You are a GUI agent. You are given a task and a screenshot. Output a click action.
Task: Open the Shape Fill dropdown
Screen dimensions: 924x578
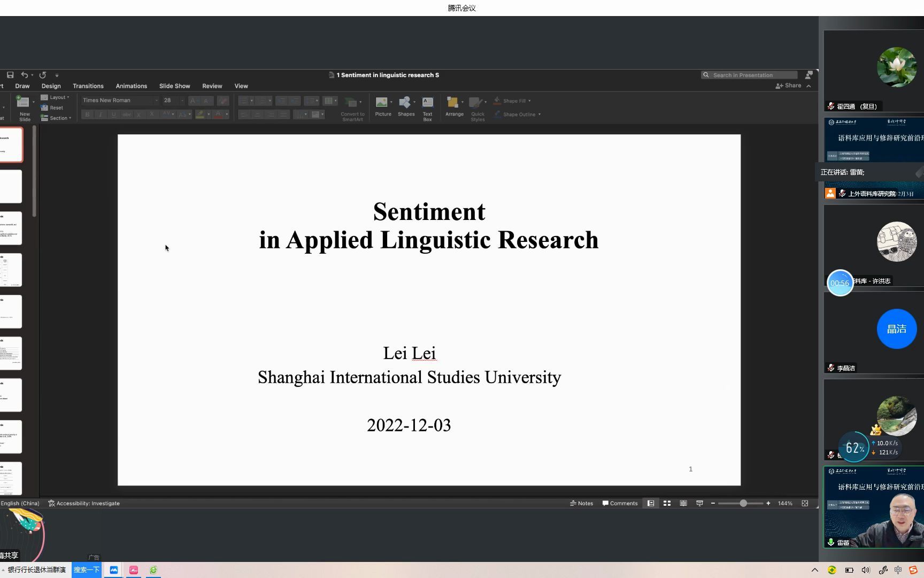(512, 101)
